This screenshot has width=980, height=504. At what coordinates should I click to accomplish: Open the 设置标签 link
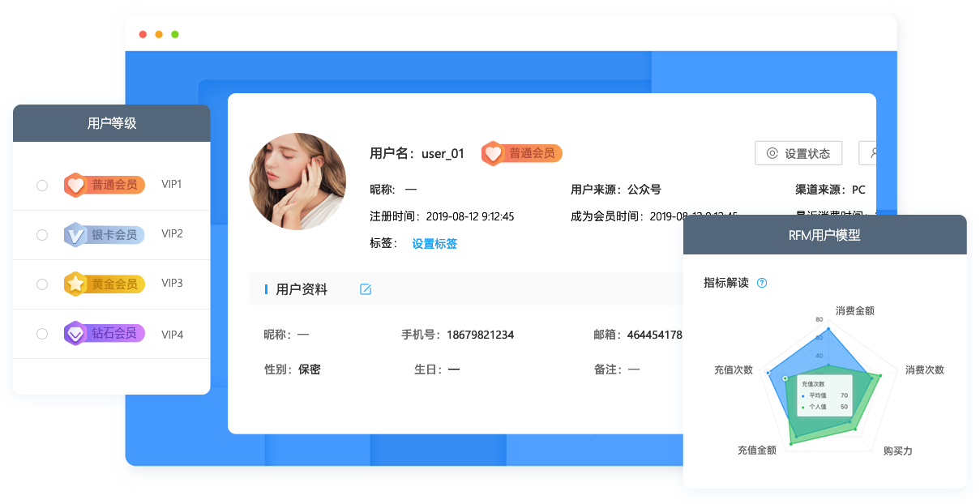tap(434, 243)
